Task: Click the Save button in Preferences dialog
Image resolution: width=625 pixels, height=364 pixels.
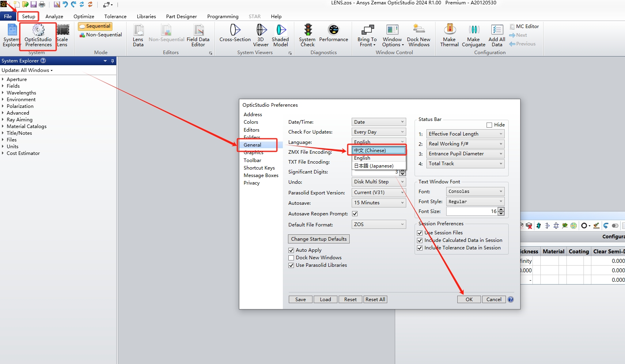Action: click(x=300, y=300)
